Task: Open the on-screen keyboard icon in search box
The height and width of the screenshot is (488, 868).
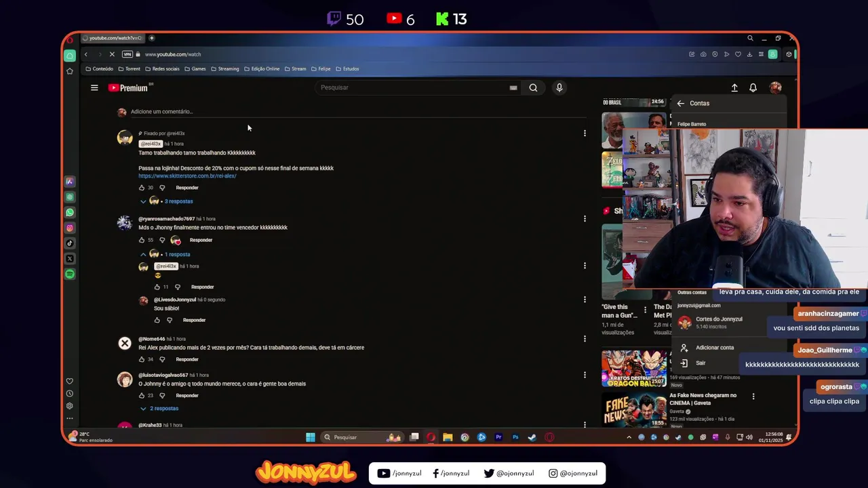Action: (x=513, y=87)
